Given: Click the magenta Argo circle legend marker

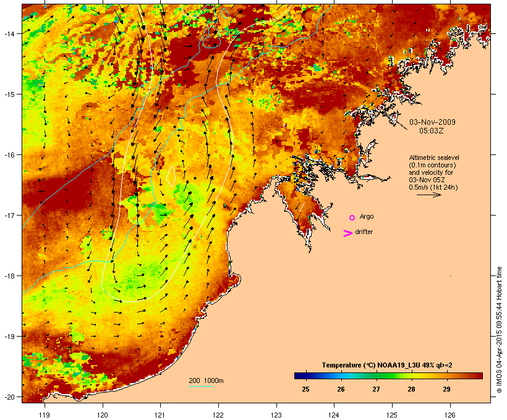Looking at the screenshot, I should pos(352,218).
